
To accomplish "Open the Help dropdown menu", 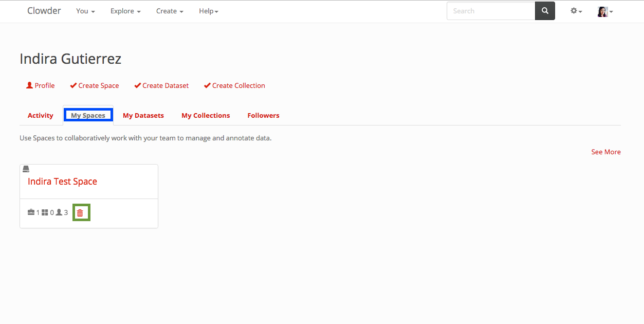I will (209, 11).
